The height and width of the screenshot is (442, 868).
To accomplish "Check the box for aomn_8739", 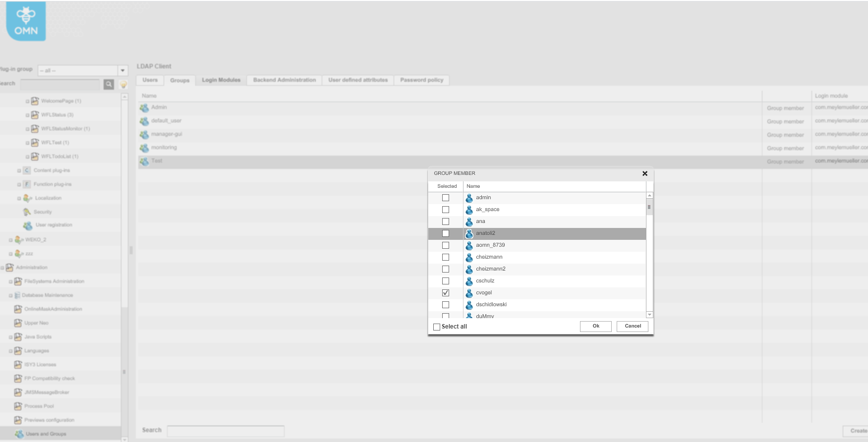I will [446, 245].
